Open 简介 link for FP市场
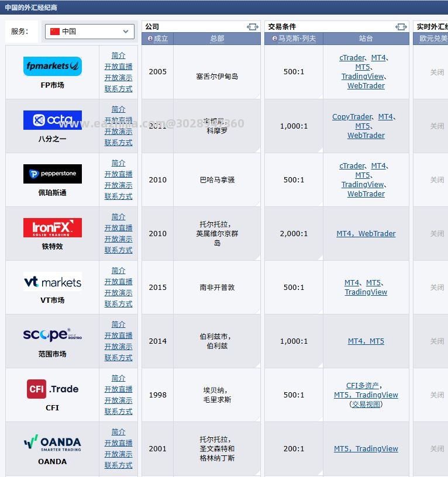The image size is (448, 477). click(x=118, y=56)
